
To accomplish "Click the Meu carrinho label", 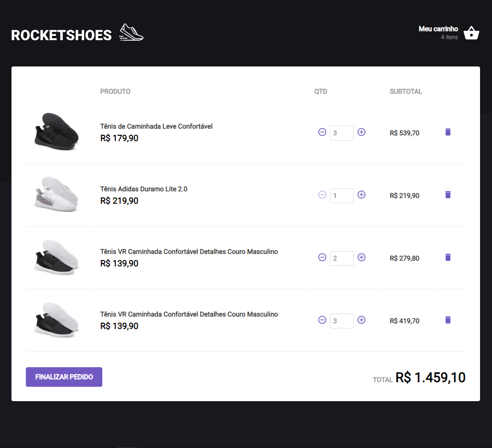I will (x=438, y=29).
